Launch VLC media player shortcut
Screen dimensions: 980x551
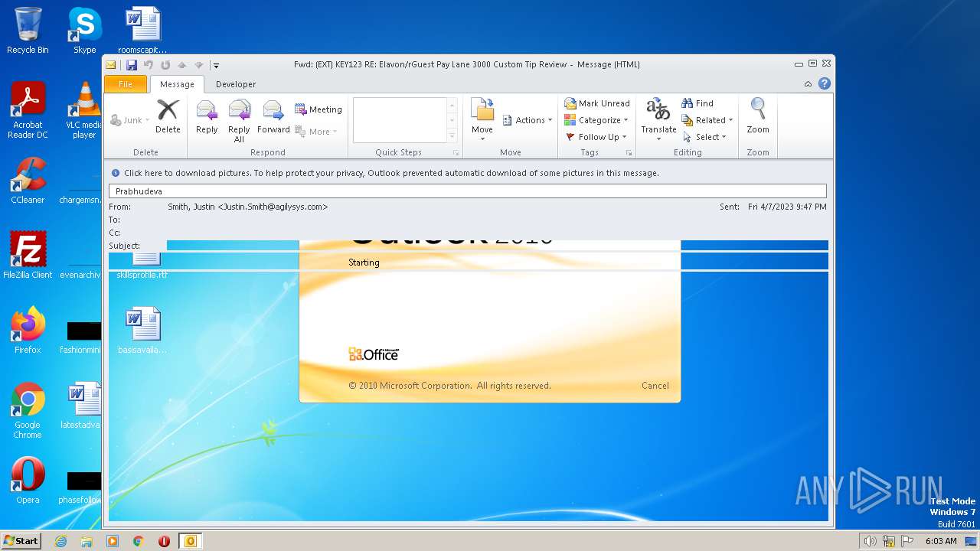tap(84, 110)
